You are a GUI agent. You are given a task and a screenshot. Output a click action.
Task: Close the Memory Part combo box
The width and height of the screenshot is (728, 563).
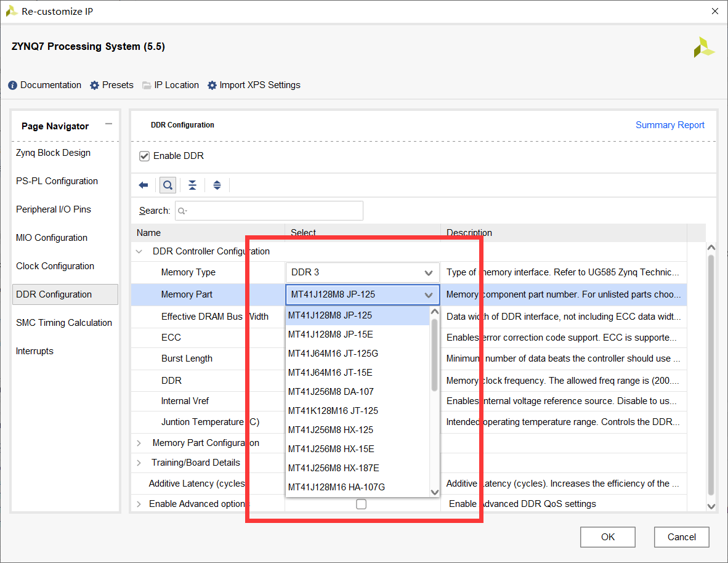click(362, 294)
